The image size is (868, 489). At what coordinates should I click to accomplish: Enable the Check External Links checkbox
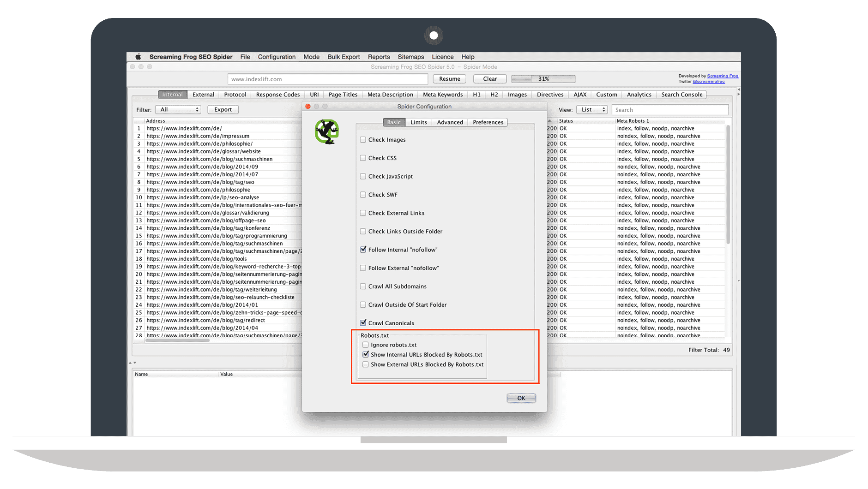[x=363, y=213]
